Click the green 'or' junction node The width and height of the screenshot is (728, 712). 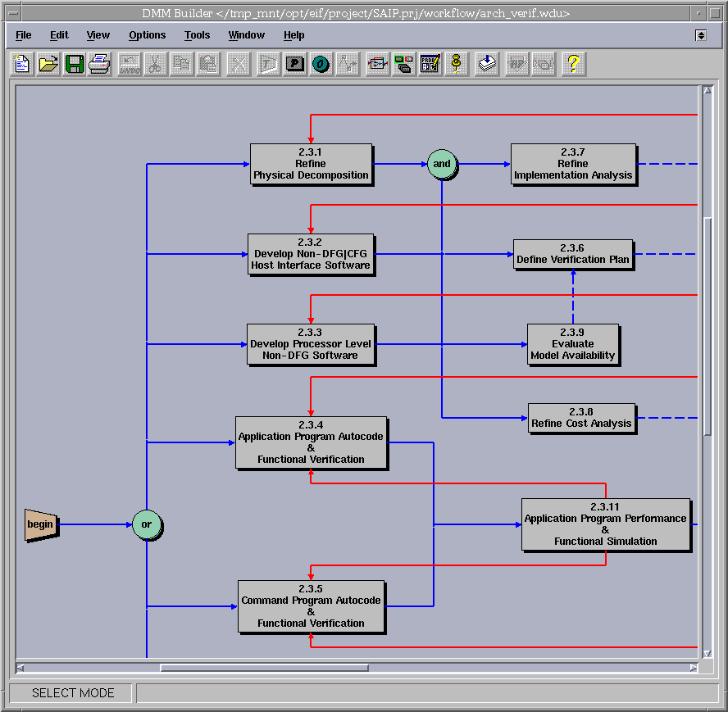(x=147, y=524)
